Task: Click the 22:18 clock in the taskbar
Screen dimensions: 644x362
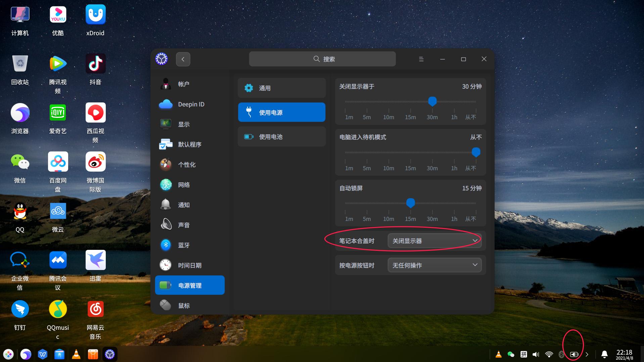Action: tap(624, 354)
